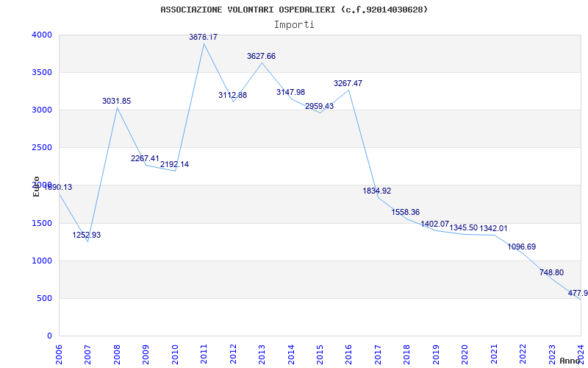Click the 500 y-axis tick label
This screenshot has width=588, height=368.
tap(43, 299)
